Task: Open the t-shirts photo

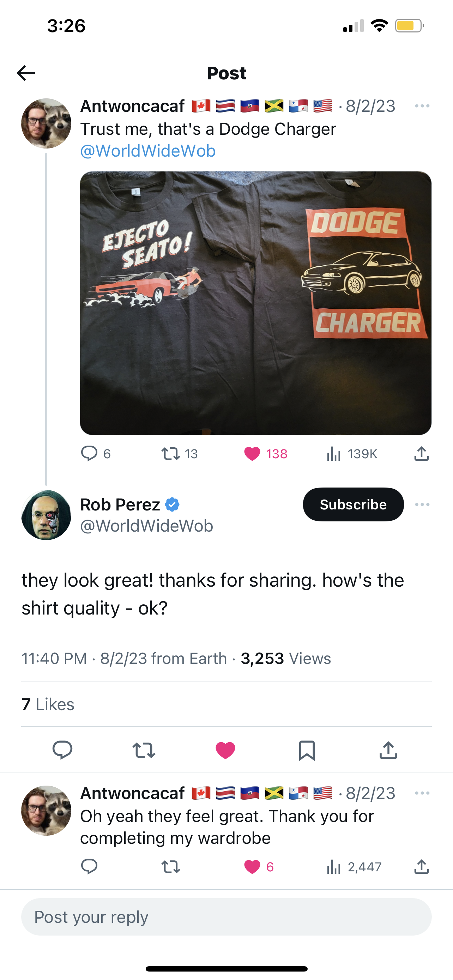Action: (255, 303)
